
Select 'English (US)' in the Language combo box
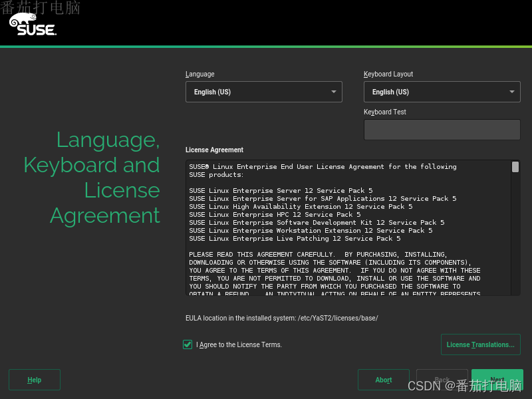pyautogui.click(x=263, y=92)
